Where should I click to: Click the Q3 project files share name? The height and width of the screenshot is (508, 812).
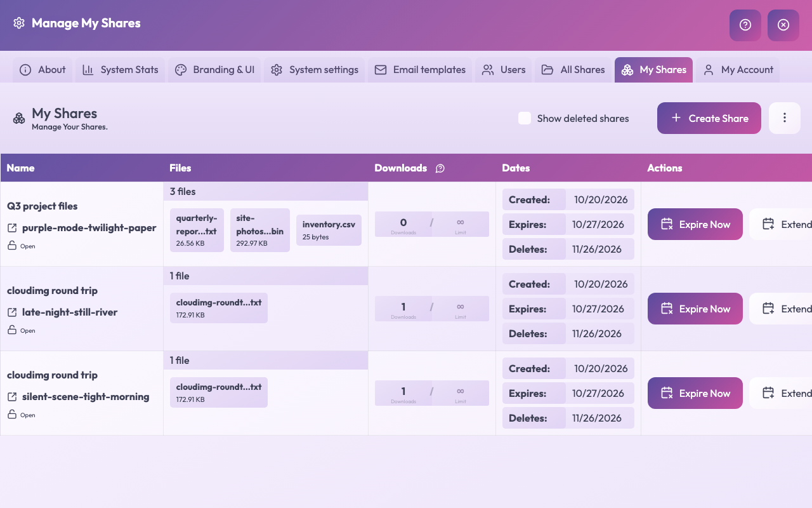point(43,206)
